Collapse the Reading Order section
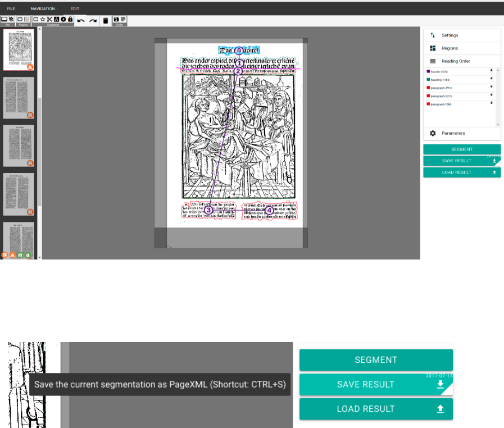The width and height of the screenshot is (504, 428). [462, 61]
